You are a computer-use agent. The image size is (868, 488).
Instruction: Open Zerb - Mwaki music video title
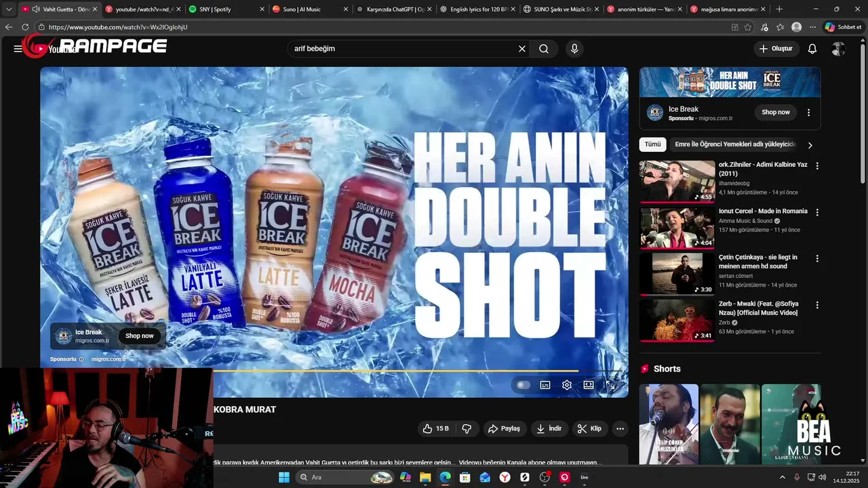point(758,308)
